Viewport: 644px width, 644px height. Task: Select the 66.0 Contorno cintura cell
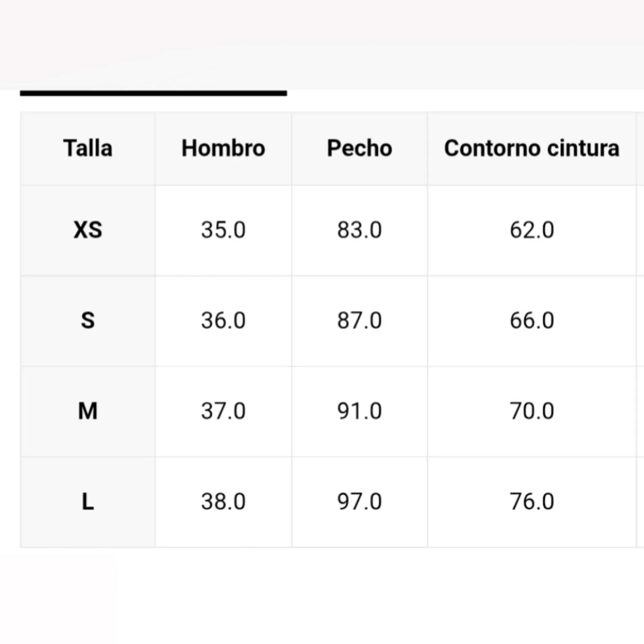(532, 320)
